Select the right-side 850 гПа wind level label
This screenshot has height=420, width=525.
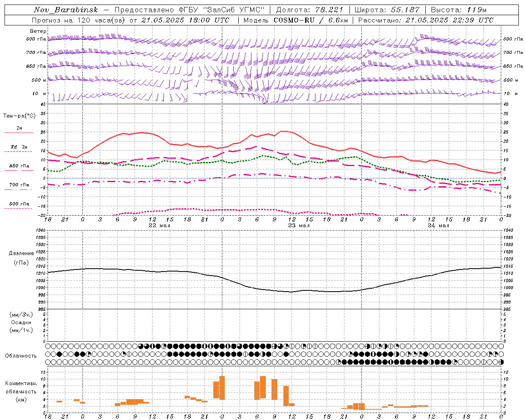pyautogui.click(x=513, y=66)
